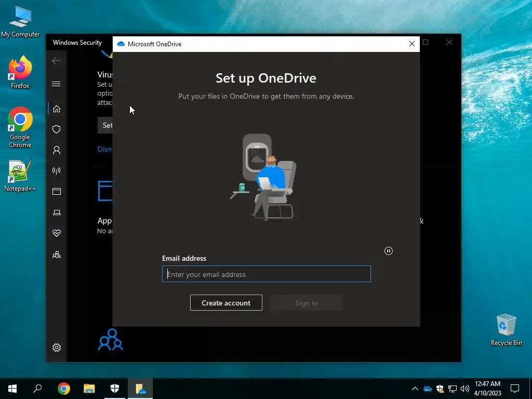This screenshot has width=532, height=399.
Task: Open Account protection person icon
Action: click(x=56, y=150)
